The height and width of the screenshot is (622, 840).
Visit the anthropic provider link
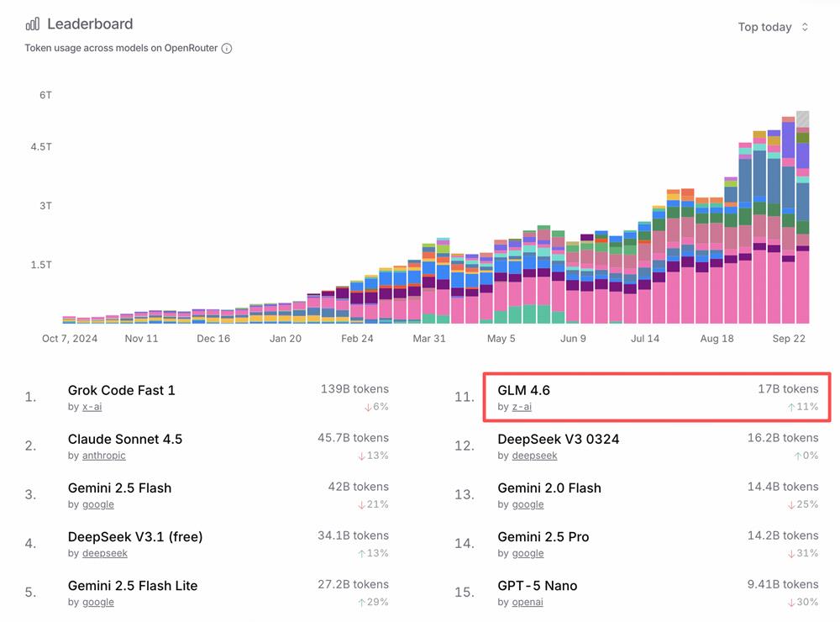[103, 456]
